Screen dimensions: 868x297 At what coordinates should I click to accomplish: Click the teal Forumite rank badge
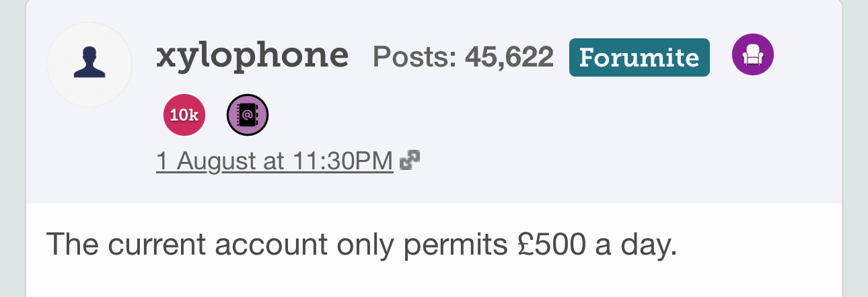pos(639,57)
